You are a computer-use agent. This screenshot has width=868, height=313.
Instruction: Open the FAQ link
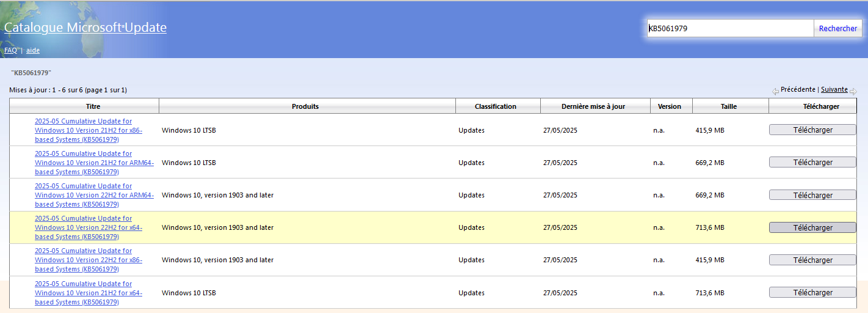[x=10, y=50]
